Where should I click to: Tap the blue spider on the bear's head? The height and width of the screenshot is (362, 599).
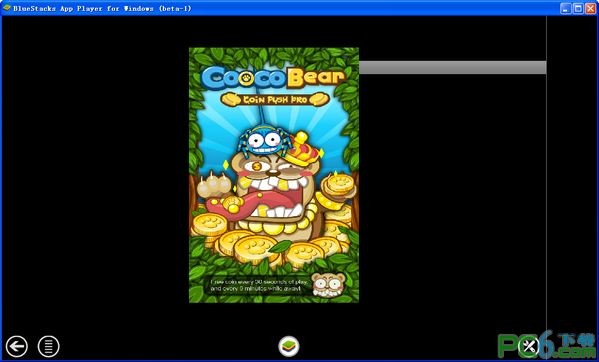point(265,142)
